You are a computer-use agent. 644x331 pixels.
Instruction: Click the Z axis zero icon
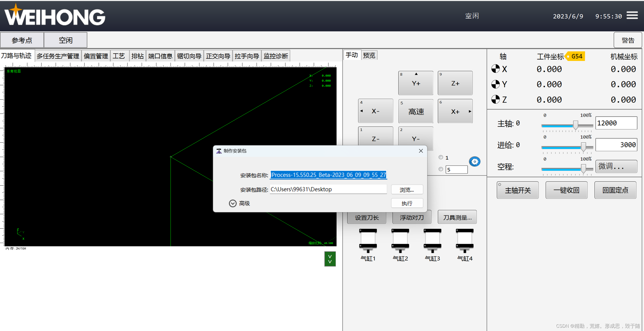(x=495, y=99)
